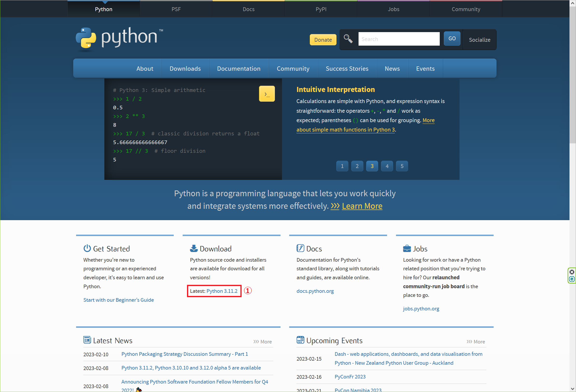Open the About menu
576x392 pixels.
(x=145, y=69)
